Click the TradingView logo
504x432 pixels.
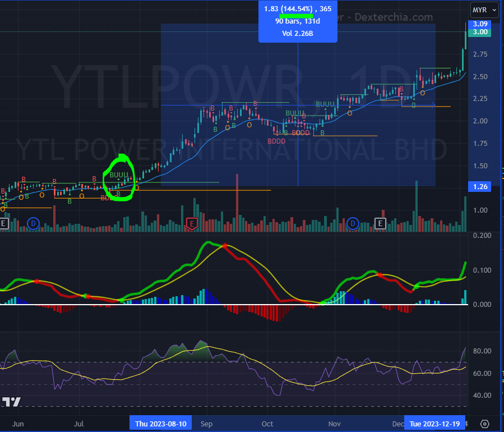[x=11, y=402]
